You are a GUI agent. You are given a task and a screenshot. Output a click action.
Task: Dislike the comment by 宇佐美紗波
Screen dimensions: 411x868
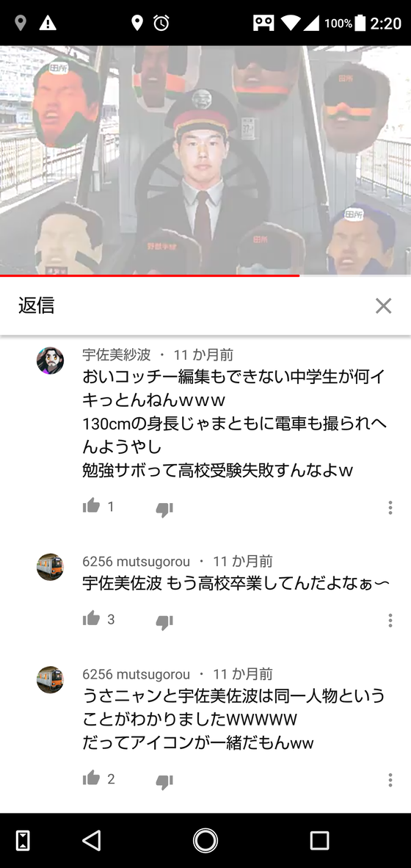click(164, 509)
